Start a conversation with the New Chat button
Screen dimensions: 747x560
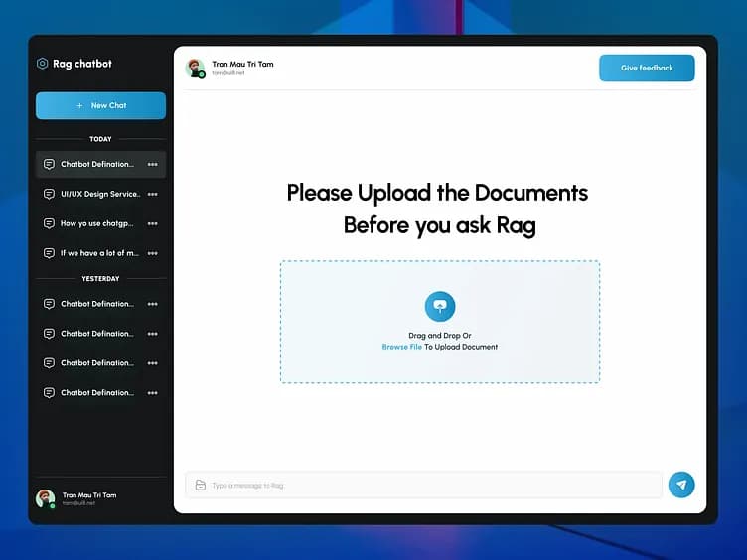click(100, 106)
